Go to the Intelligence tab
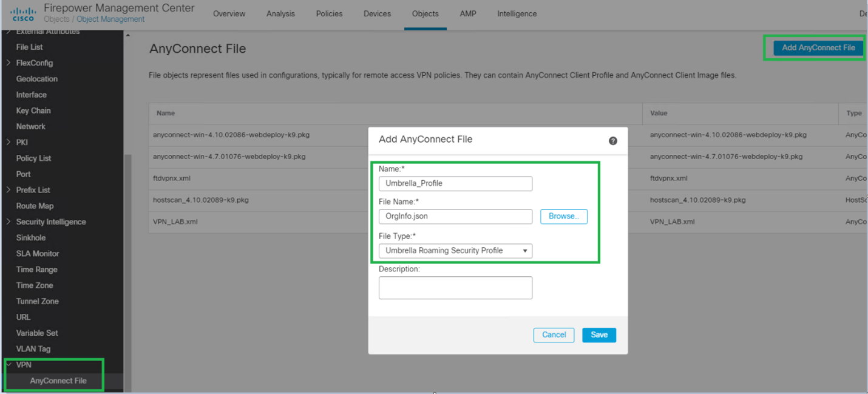The height and width of the screenshot is (394, 868). point(517,13)
